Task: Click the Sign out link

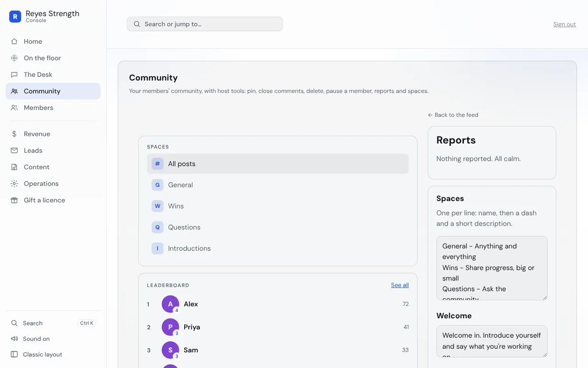Action: pos(564,24)
